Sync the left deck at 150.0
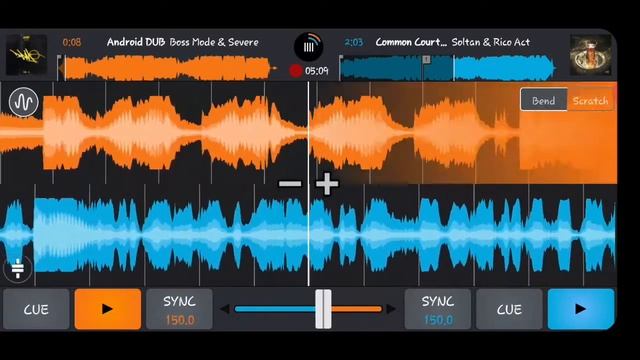 pos(179,309)
